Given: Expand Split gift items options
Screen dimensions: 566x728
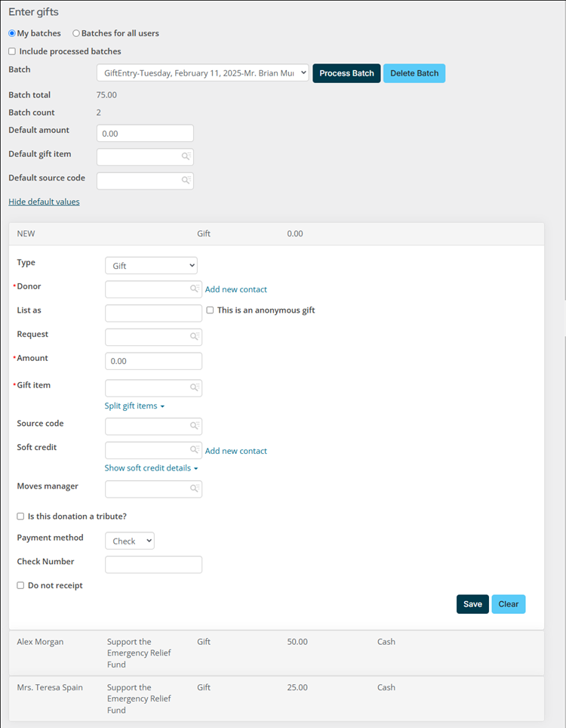Looking at the screenshot, I should 134,406.
